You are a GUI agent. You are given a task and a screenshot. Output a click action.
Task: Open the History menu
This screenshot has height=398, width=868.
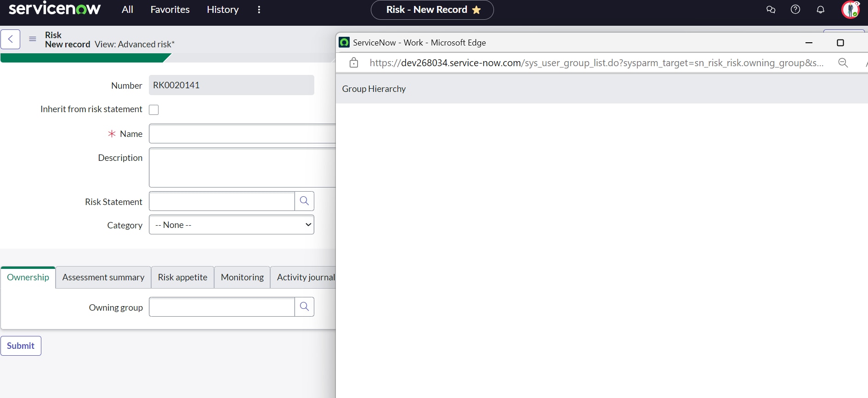(x=223, y=10)
